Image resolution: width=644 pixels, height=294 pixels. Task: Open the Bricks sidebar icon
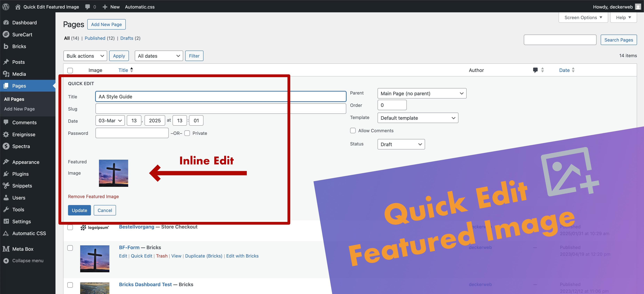(6, 46)
